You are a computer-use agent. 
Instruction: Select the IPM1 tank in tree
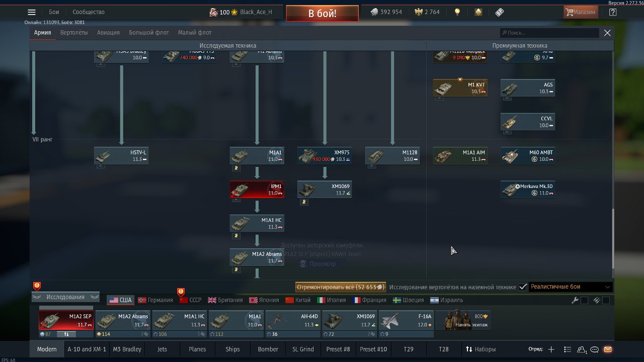(x=257, y=190)
